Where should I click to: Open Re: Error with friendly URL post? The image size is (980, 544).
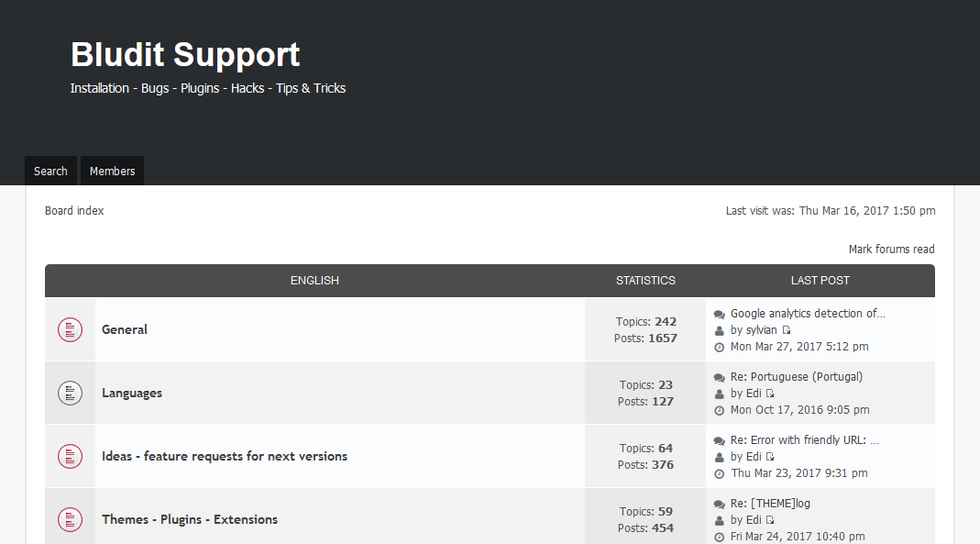[x=804, y=439]
